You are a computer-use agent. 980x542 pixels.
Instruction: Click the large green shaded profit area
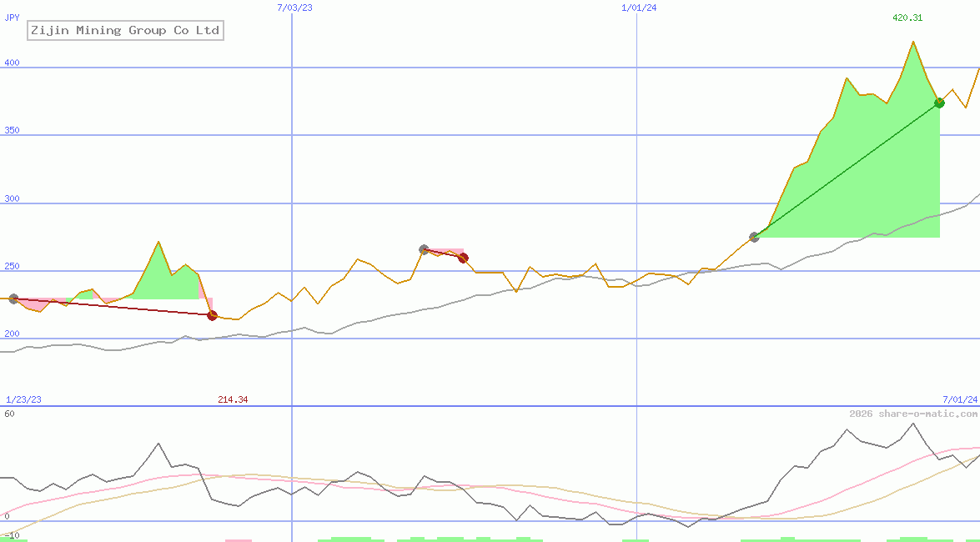pyautogui.click(x=867, y=192)
